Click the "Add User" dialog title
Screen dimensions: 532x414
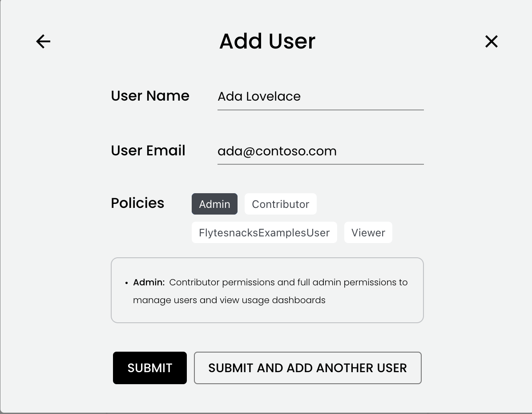(x=267, y=41)
